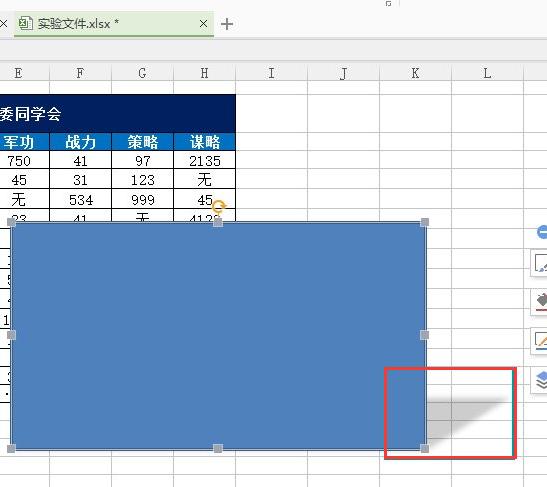This screenshot has width=547, height=487.
Task: Open the shape outline pen tool
Action: tap(540, 341)
